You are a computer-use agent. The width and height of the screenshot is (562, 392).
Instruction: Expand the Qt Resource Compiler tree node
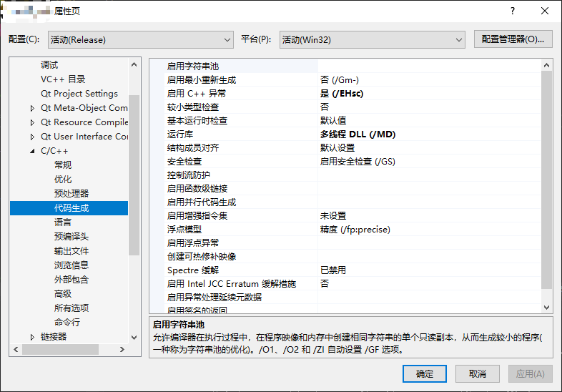[x=32, y=122]
